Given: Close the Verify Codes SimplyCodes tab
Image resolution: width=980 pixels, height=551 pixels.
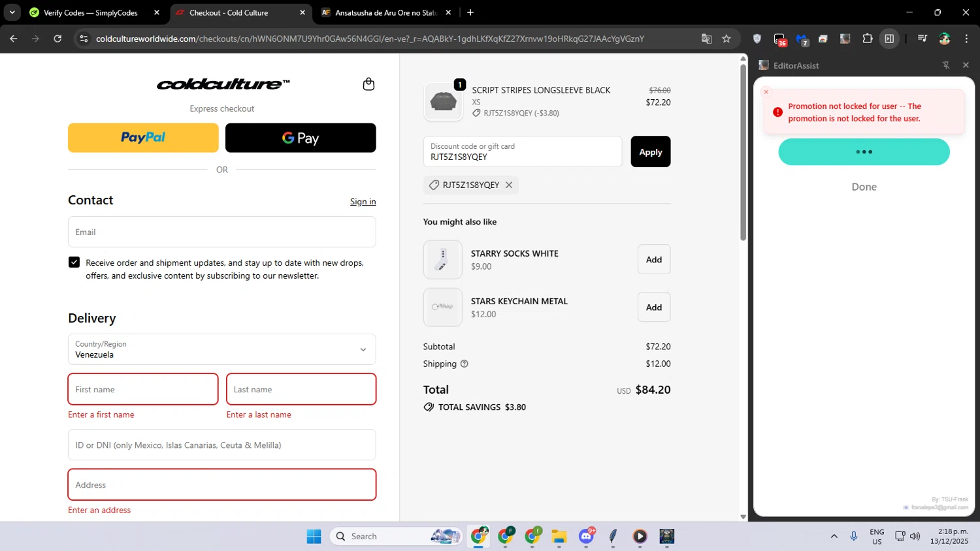Looking at the screenshot, I should (157, 12).
